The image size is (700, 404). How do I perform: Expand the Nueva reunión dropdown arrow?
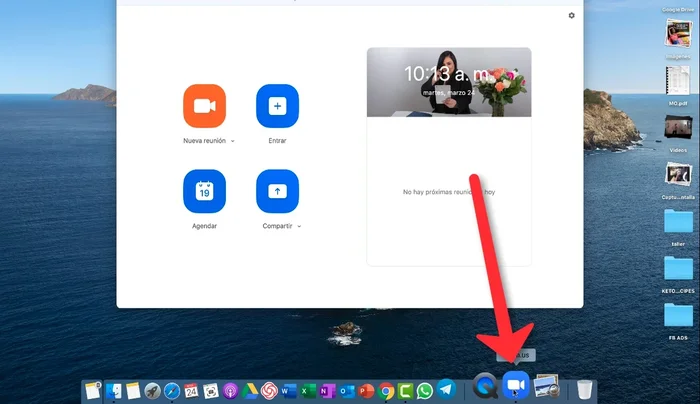coord(233,141)
